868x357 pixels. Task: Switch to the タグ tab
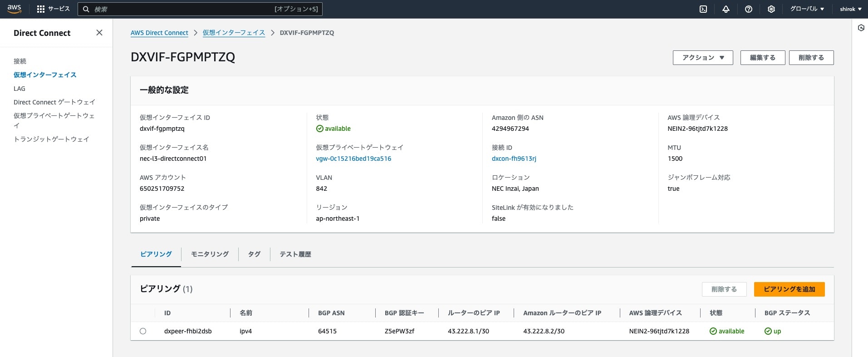254,254
